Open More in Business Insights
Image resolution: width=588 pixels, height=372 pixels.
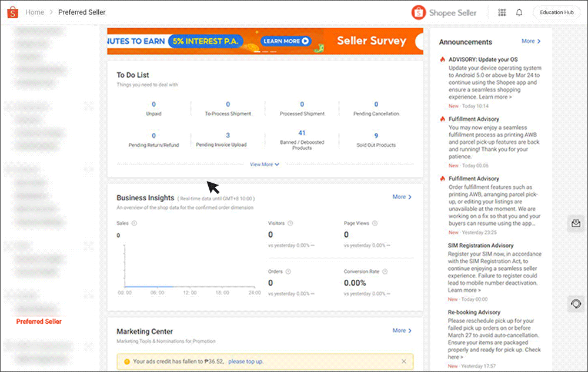point(401,197)
